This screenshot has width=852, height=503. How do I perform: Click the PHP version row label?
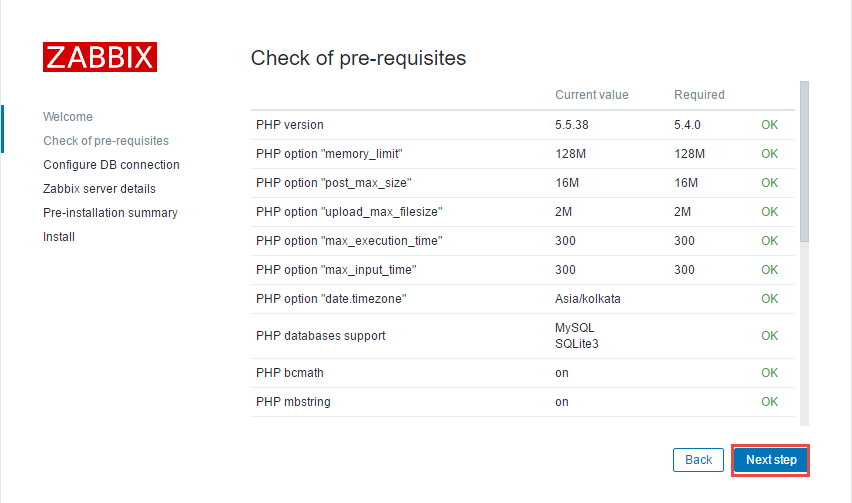click(290, 125)
